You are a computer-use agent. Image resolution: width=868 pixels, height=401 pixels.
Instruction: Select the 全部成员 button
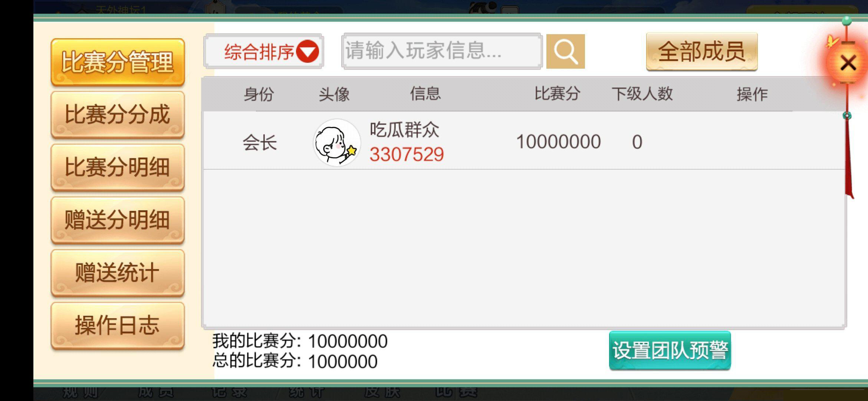[701, 52]
